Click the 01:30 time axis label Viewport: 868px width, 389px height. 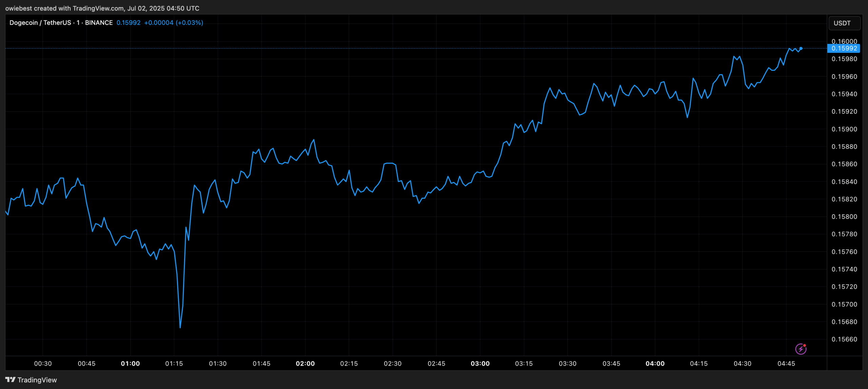point(218,364)
